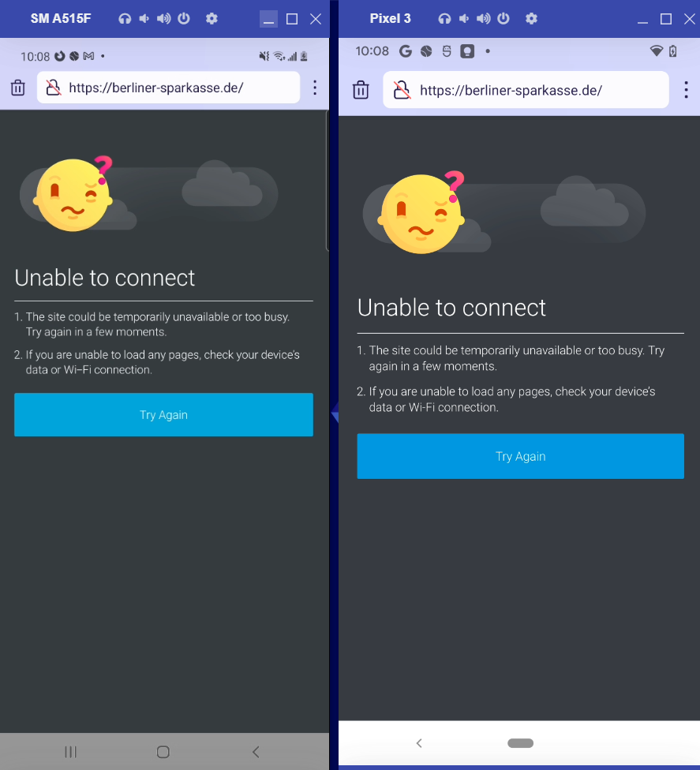Click crossed-out lock icon on Pixel 3
Image resolution: width=700 pixels, height=770 pixels.
402,91
